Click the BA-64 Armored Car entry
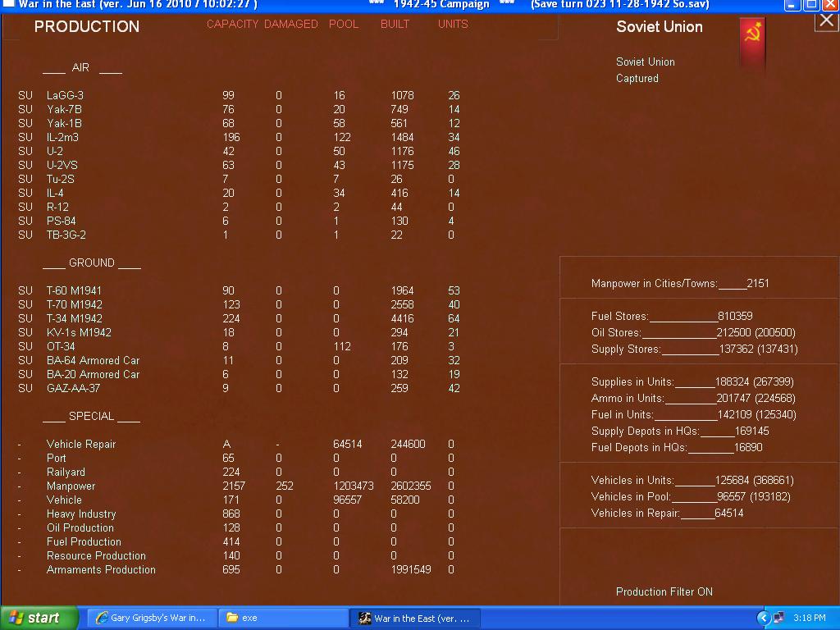 [x=94, y=360]
